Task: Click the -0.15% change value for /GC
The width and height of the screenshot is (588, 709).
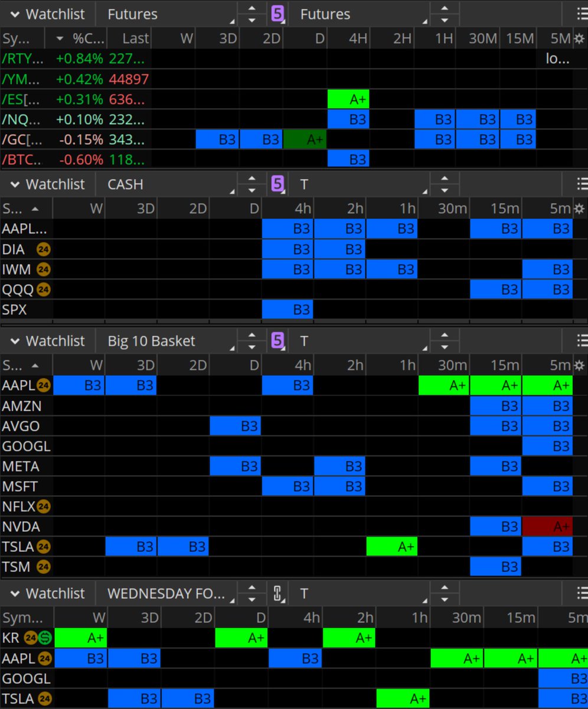Action: point(80,139)
